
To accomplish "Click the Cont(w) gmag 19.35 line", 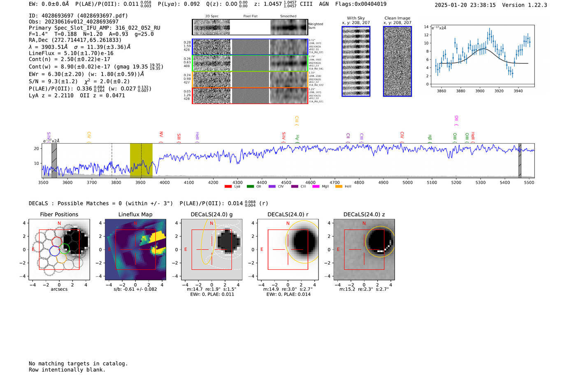I will (96, 67).
